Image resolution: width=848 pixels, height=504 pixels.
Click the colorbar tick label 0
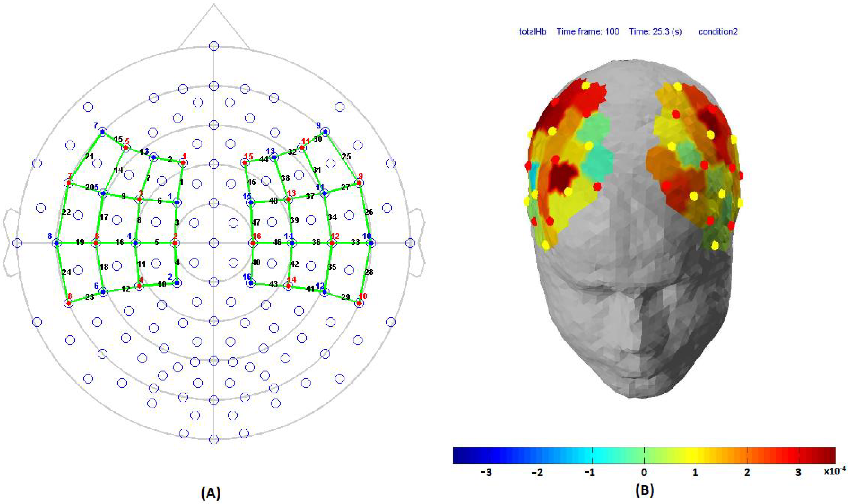[x=644, y=472]
